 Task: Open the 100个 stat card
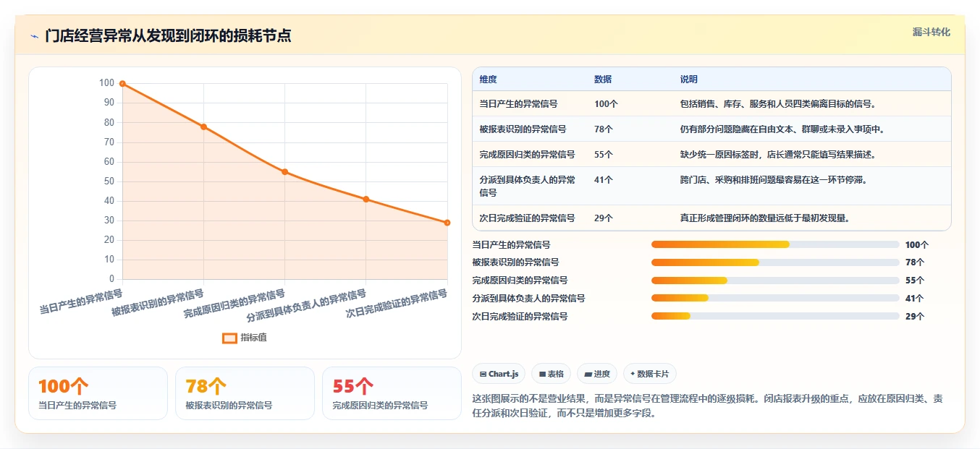(x=98, y=393)
